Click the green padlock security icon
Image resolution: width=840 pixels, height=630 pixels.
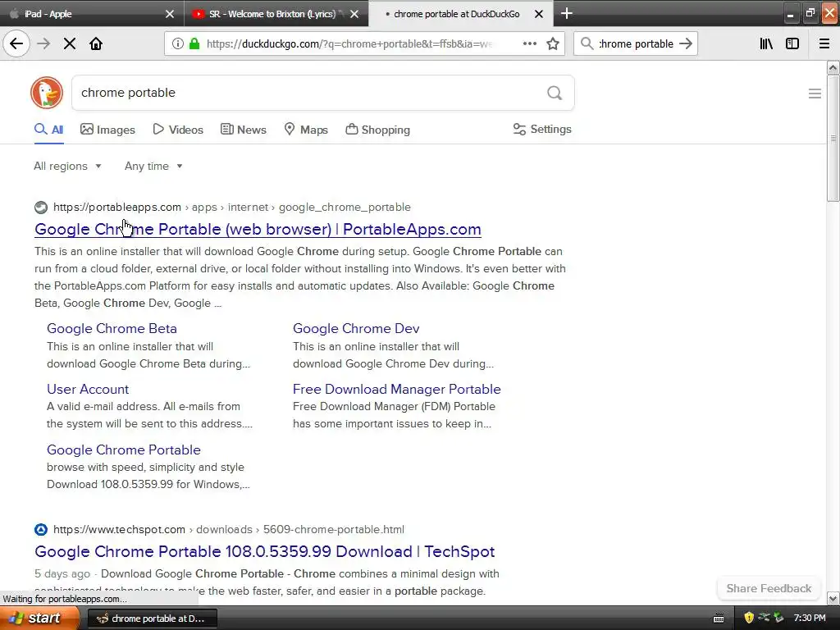click(x=194, y=44)
